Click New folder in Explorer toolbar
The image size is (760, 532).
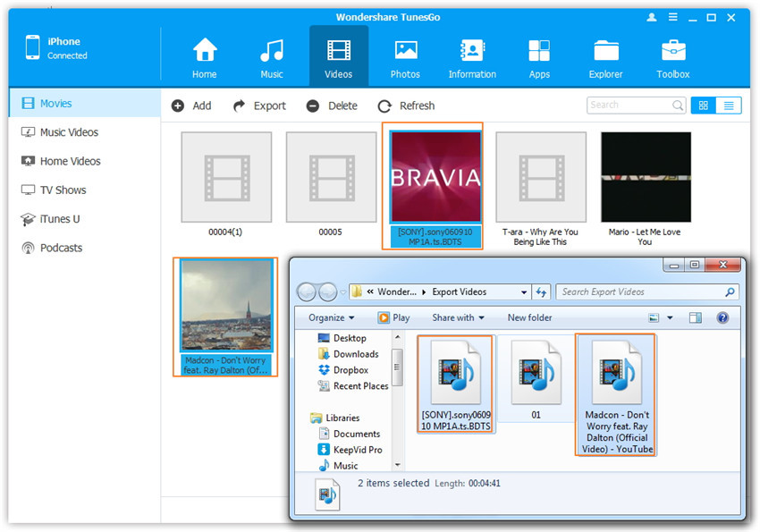(529, 317)
